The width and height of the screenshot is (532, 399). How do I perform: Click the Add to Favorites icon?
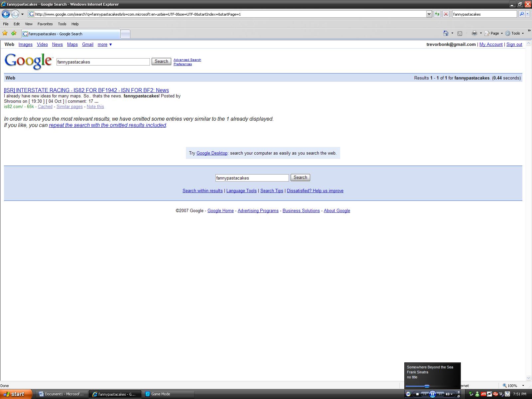pyautogui.click(x=14, y=33)
